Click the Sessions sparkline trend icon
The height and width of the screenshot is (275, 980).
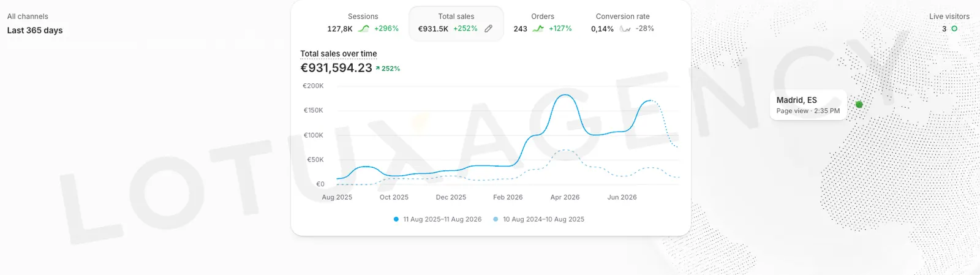click(364, 29)
